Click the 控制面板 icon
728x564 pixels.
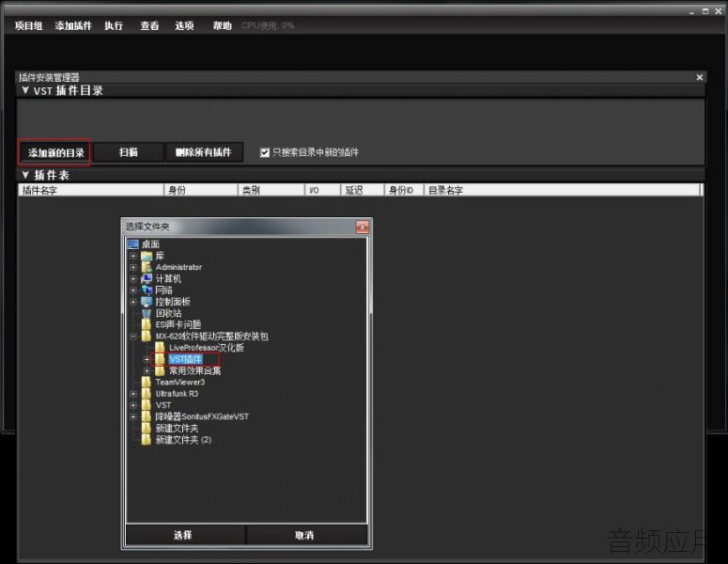tap(147, 302)
